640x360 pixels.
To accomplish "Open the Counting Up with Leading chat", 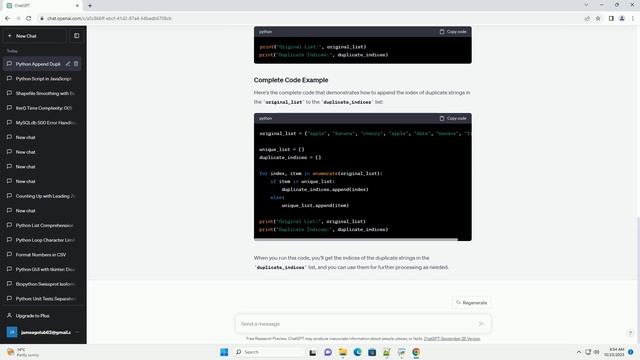I will [x=42, y=196].
